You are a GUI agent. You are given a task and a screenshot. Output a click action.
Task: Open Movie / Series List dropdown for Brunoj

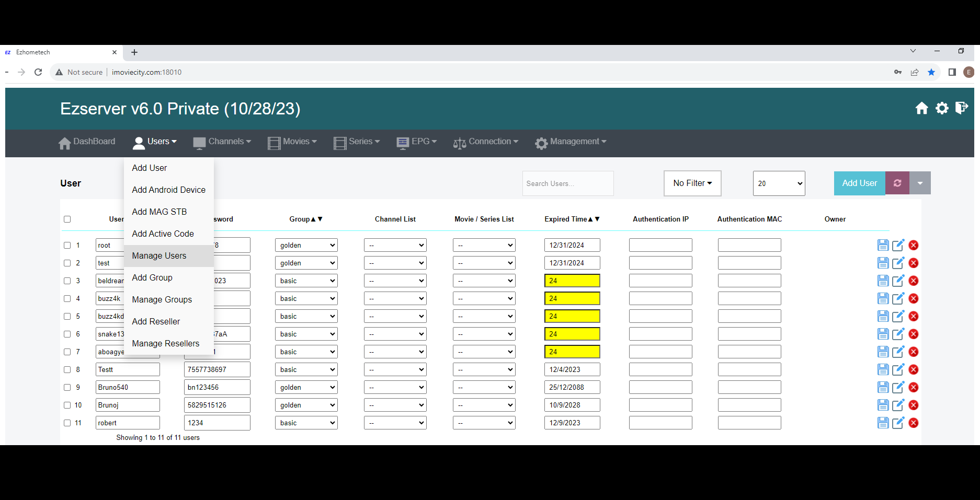(484, 405)
